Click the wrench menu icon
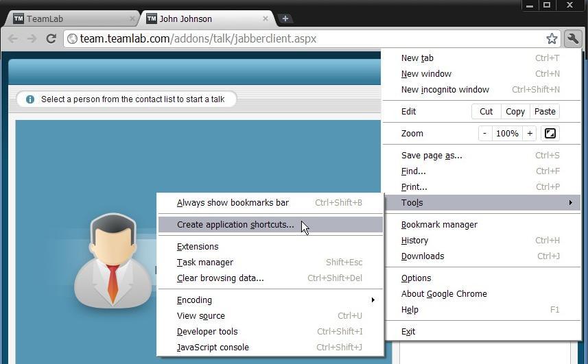The image size is (588, 364). pos(573,38)
